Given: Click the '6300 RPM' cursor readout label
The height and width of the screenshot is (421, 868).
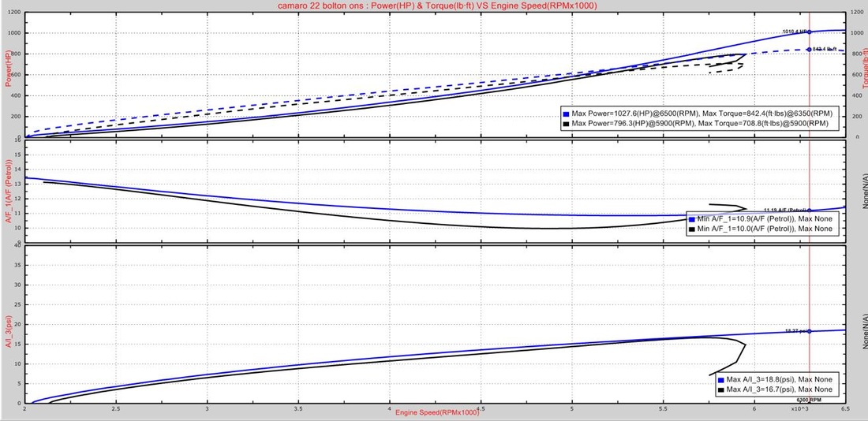Looking at the screenshot, I should (x=809, y=400).
